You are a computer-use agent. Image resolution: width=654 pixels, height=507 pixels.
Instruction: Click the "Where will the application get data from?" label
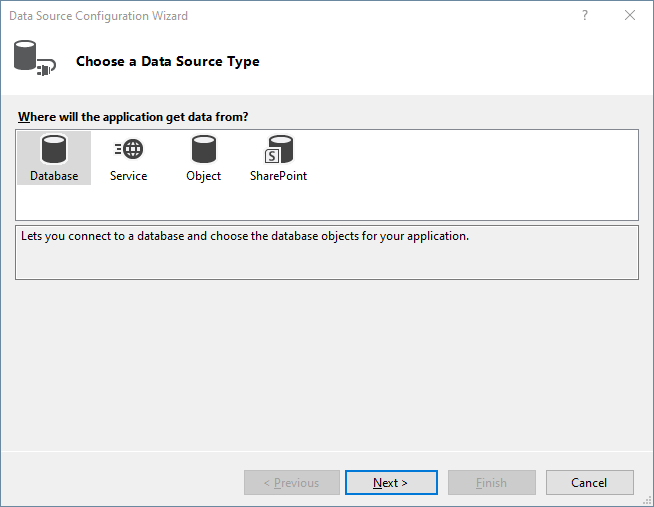[133, 117]
